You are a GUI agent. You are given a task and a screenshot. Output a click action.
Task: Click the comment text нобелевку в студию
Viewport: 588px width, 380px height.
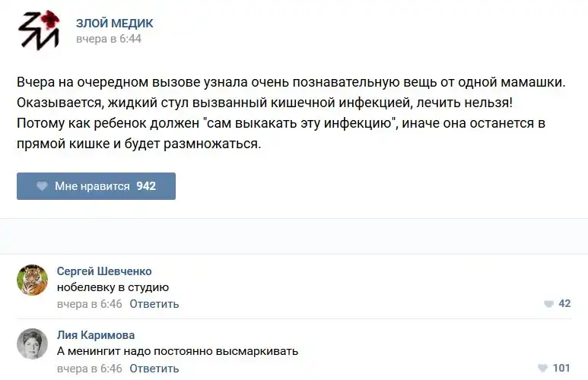[113, 287]
